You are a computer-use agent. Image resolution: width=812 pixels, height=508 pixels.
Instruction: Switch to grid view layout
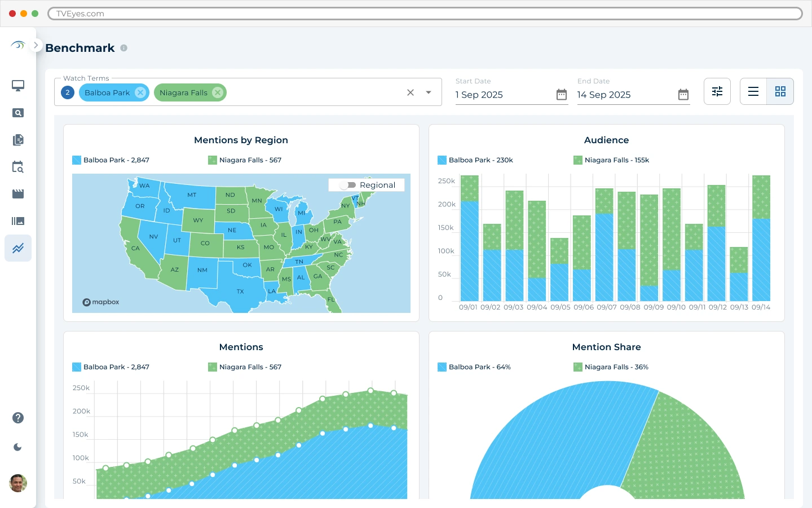click(780, 91)
